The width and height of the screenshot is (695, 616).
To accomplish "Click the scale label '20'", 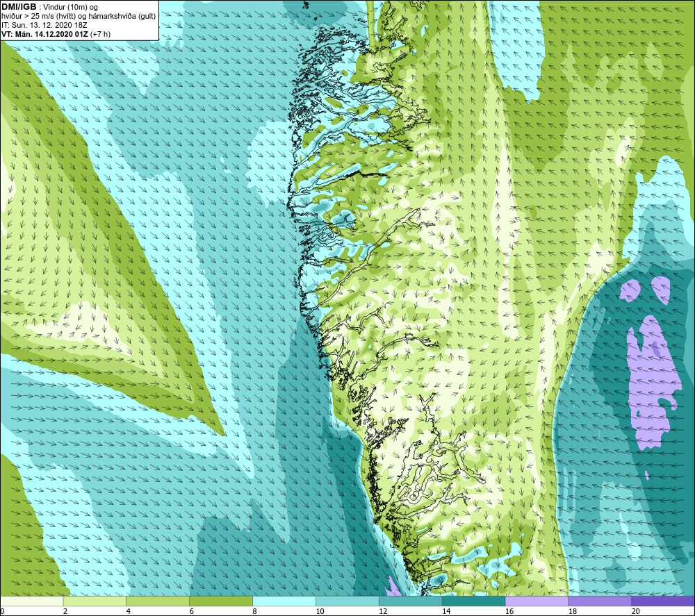I will (x=636, y=611).
